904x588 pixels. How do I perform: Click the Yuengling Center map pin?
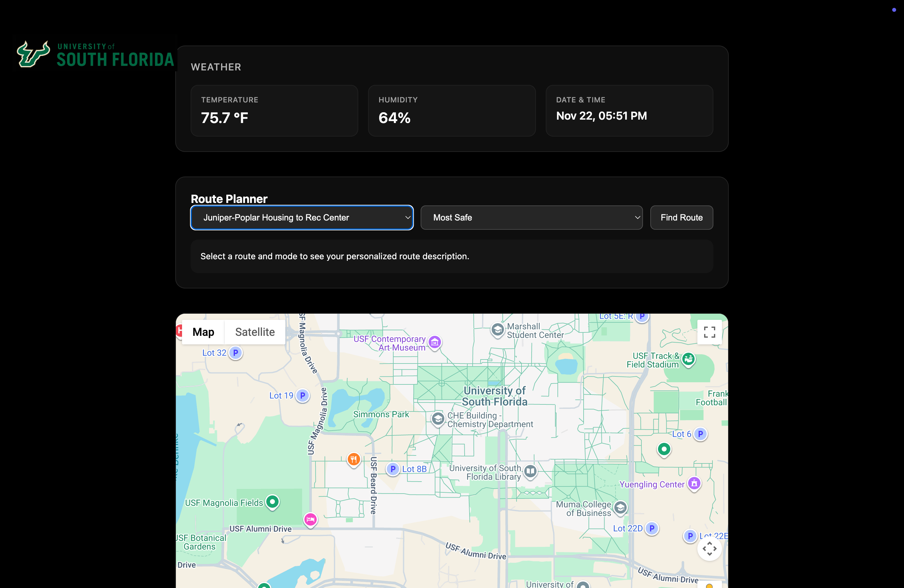[x=694, y=483]
